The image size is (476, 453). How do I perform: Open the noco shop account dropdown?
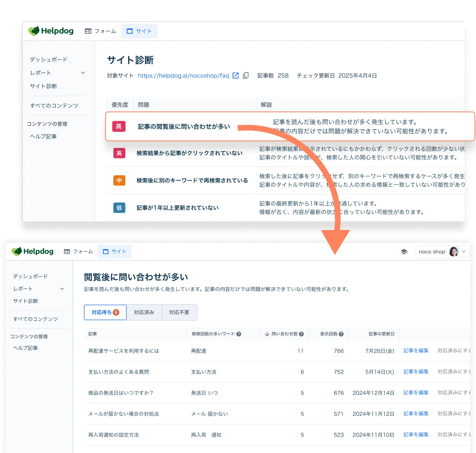point(464,252)
